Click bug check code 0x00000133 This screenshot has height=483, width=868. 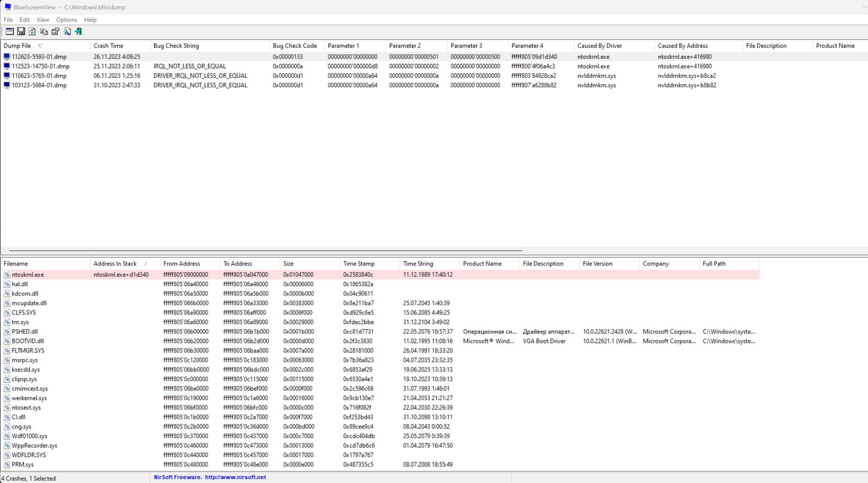(288, 56)
